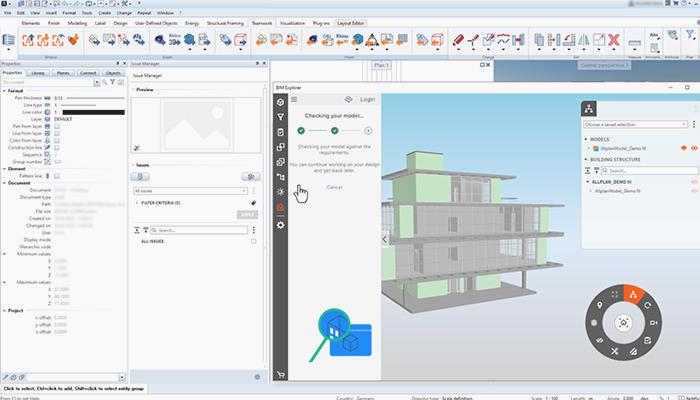Click the building structure icon atop right panel

589,108
